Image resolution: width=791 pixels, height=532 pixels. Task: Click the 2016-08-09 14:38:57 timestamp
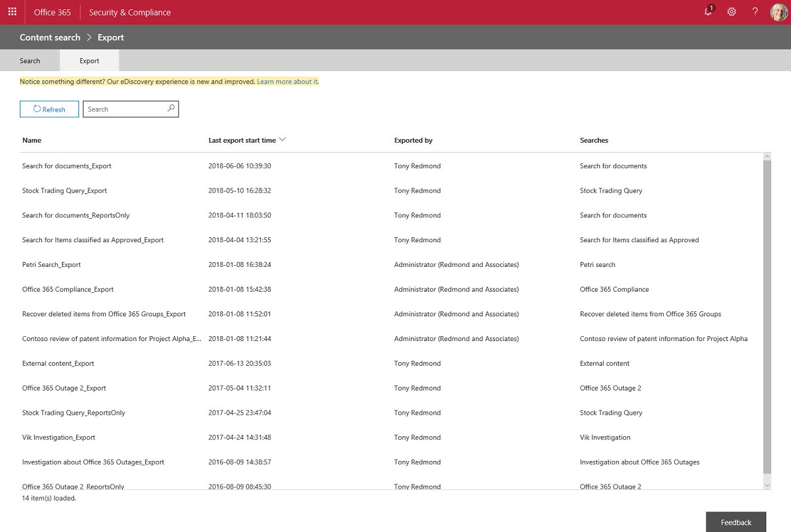tap(240, 462)
